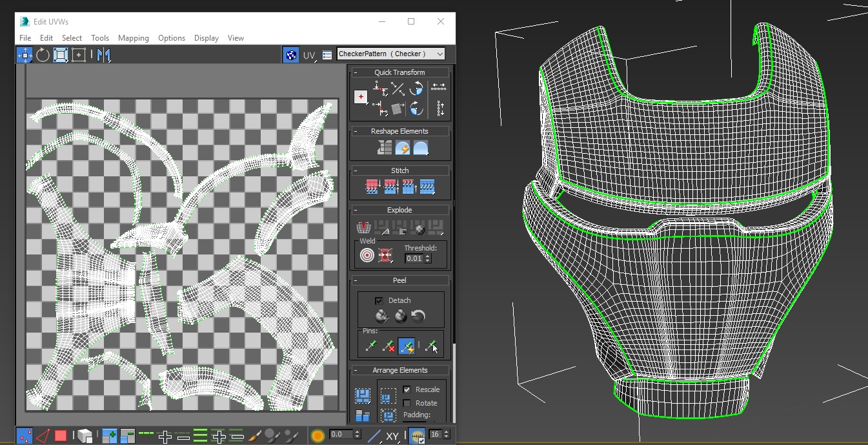Select the Move tool in top toolbar
The height and width of the screenshot is (445, 868).
[25, 55]
